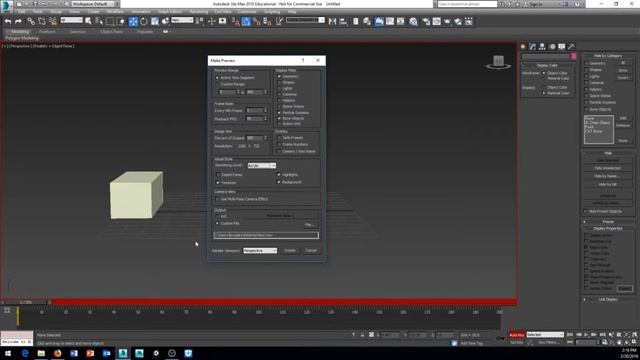Click the Percent of Output spinner field

tap(255, 138)
